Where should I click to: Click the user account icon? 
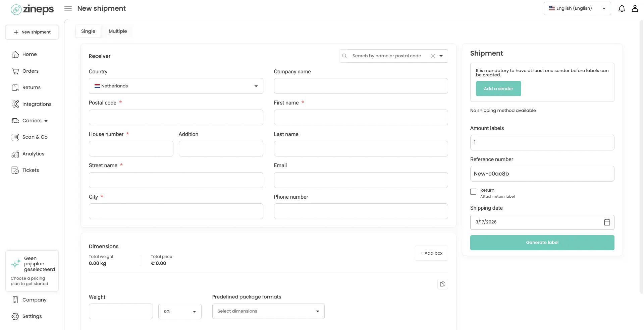pos(635,8)
